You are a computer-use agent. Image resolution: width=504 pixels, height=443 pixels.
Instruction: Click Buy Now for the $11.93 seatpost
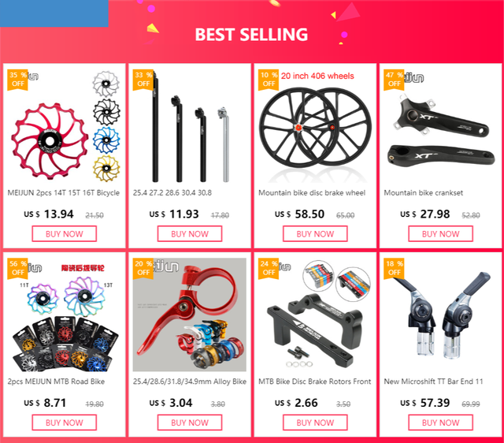point(190,234)
